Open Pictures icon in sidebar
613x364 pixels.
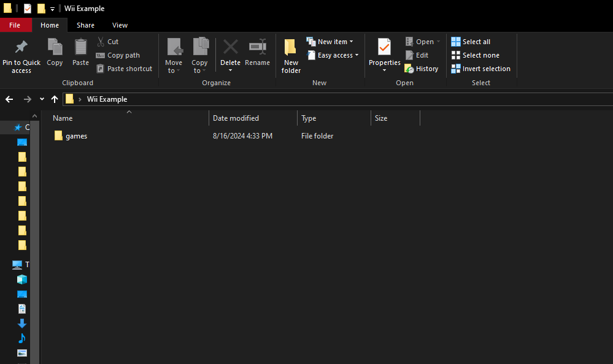(22, 353)
